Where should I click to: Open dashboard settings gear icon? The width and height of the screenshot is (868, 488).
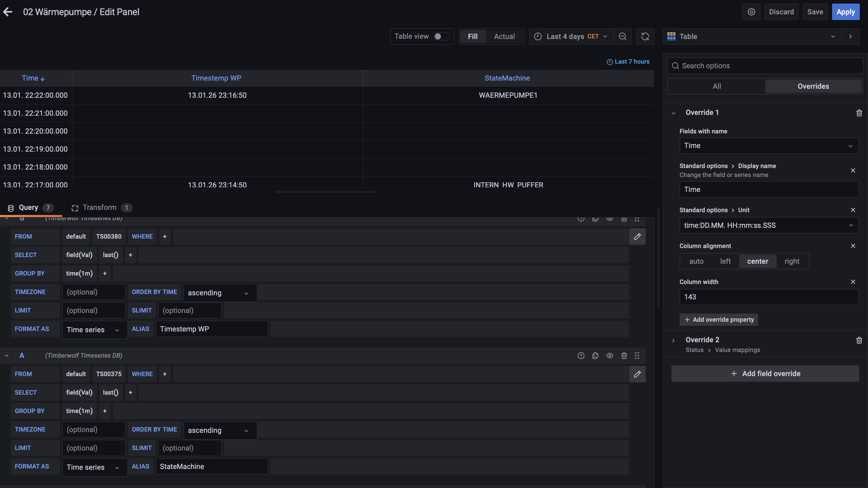tap(751, 12)
